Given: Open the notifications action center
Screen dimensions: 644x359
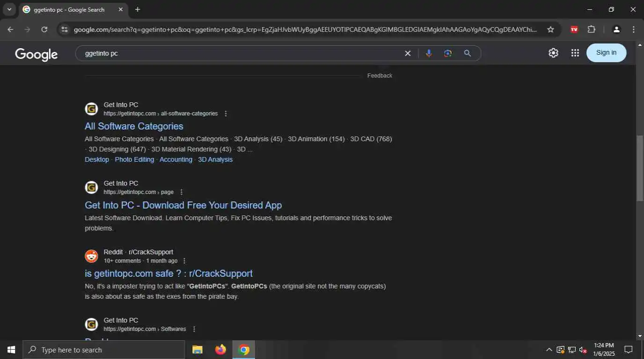Looking at the screenshot, I should coord(629,350).
